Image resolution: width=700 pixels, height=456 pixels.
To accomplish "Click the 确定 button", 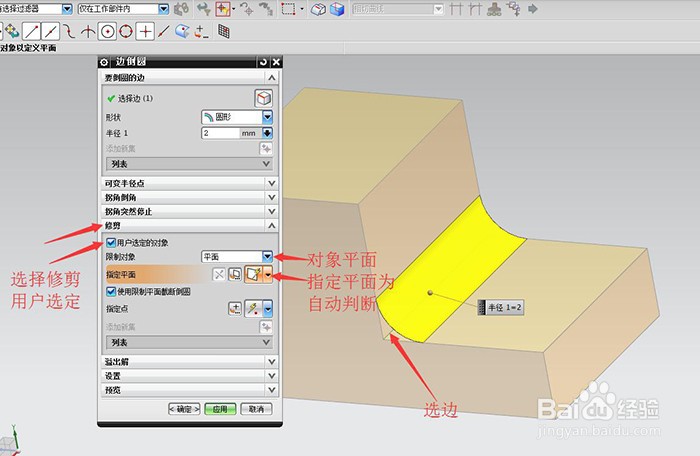I will click(x=184, y=409).
